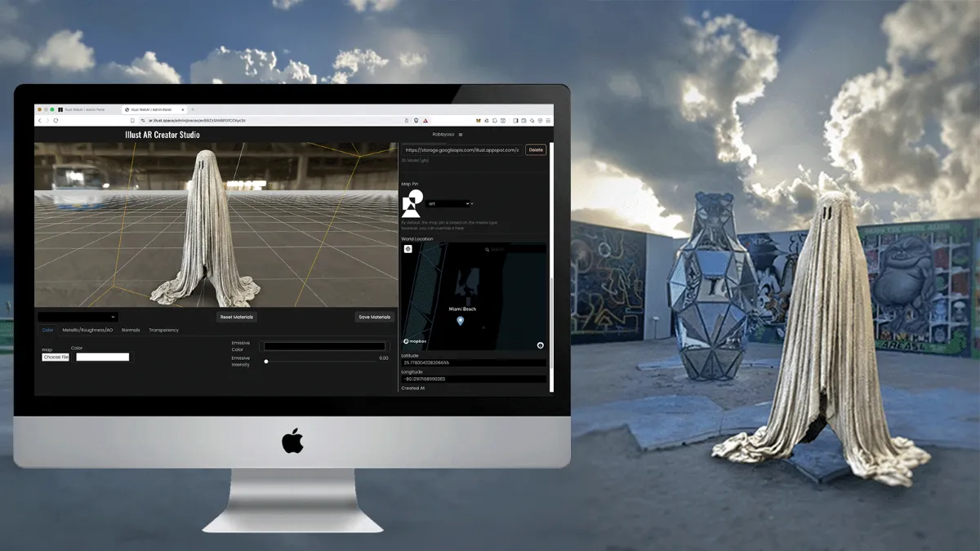The image size is (980, 551).
Task: Click the Emissive Intensity slider handle
Action: pos(265,361)
